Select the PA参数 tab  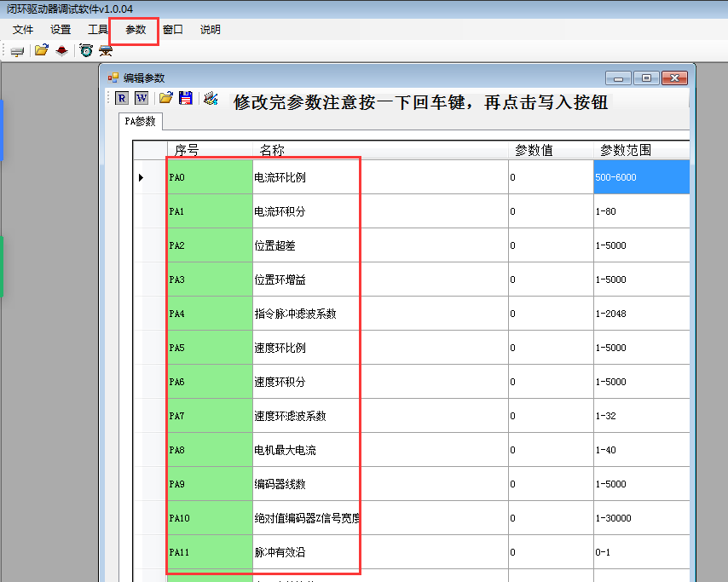(x=140, y=121)
